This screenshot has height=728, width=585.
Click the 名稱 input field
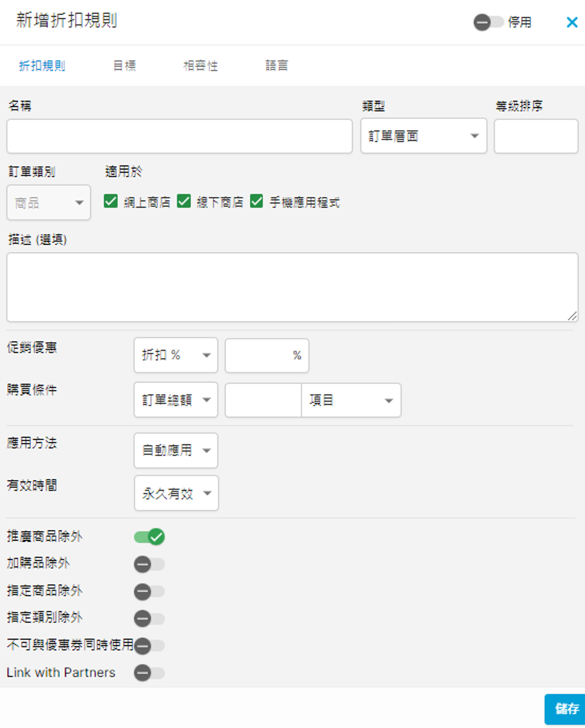[x=179, y=136]
